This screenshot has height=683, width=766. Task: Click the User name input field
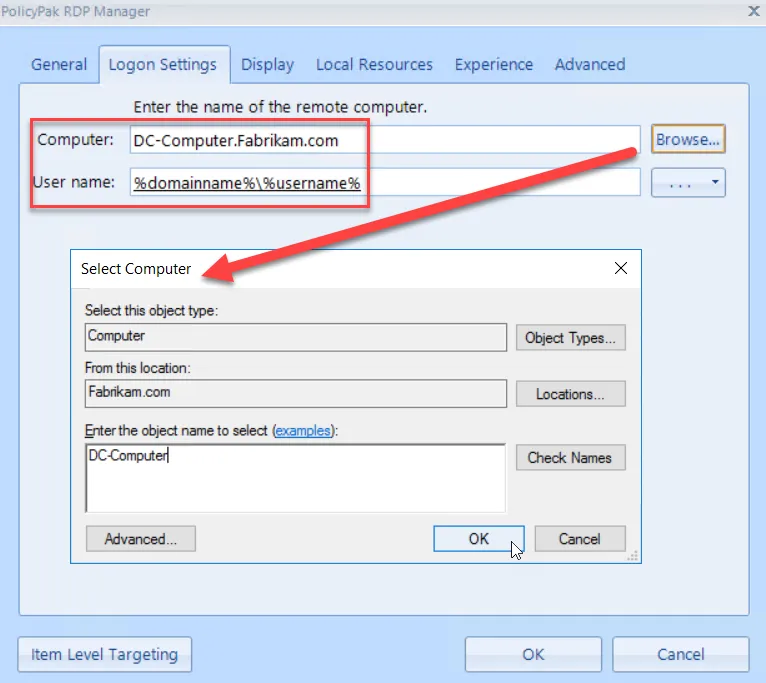[x=385, y=183]
